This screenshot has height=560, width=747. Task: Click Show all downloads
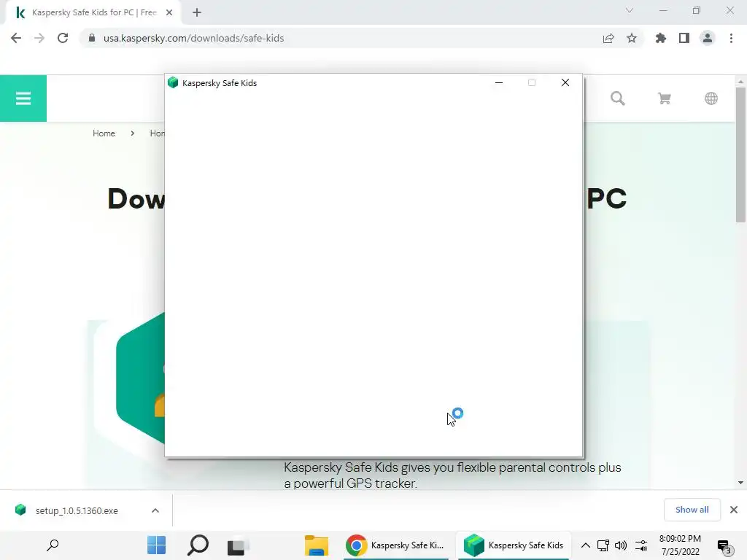[x=692, y=510]
